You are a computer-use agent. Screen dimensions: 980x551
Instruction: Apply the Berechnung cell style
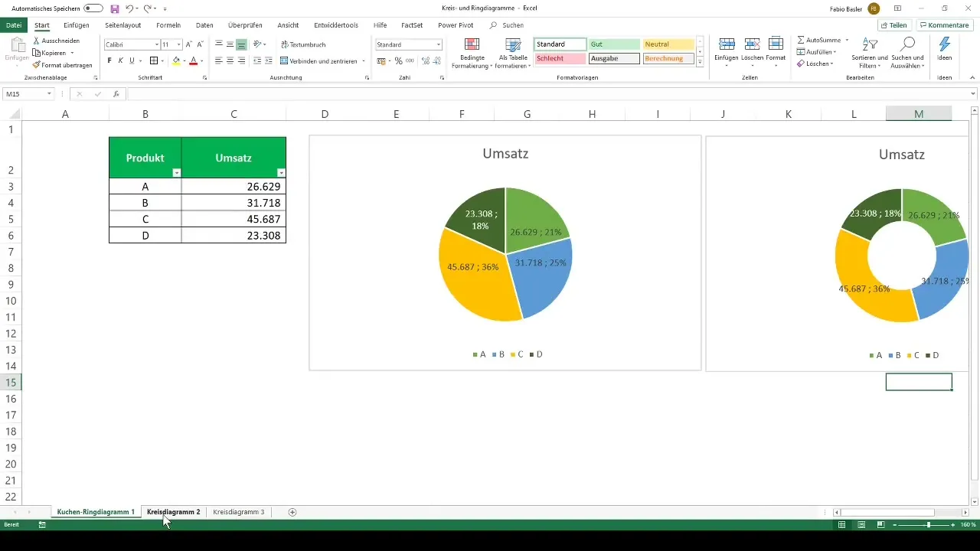tap(668, 58)
